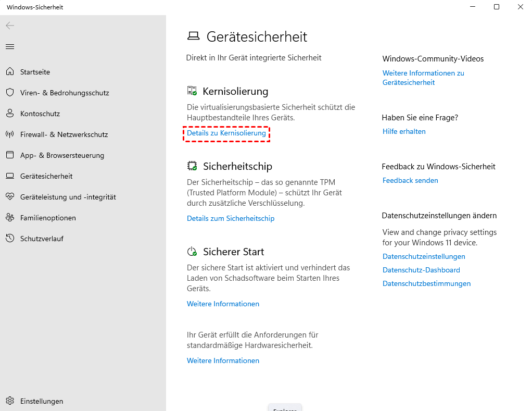
Task: Click Weitere Informationen under Hardwaresicherheit text
Action: 223,361
